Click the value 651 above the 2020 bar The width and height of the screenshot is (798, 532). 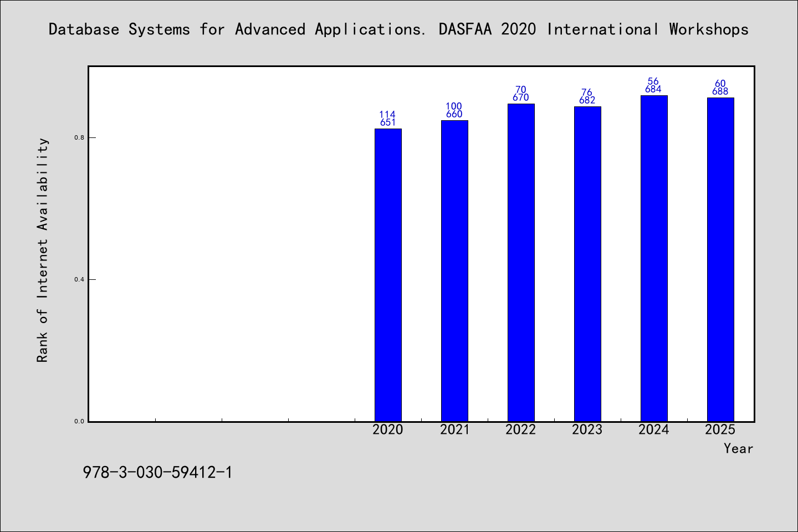coord(388,122)
